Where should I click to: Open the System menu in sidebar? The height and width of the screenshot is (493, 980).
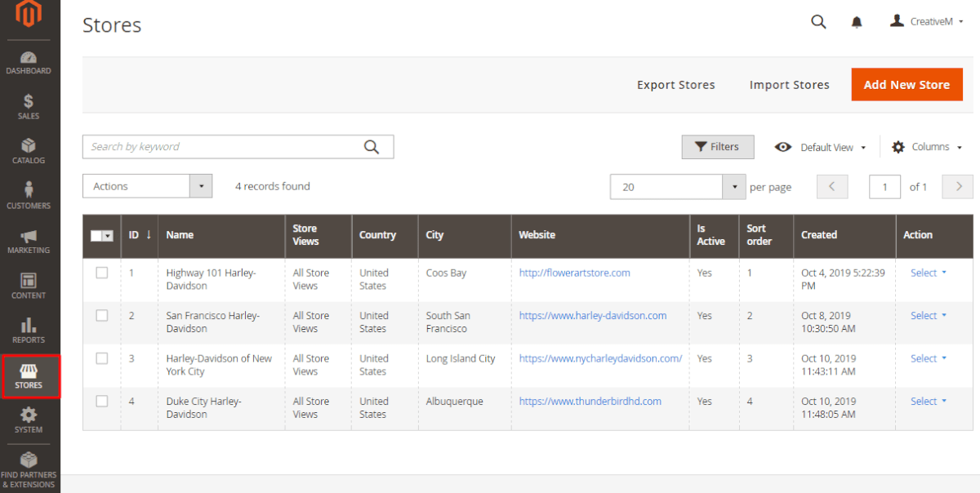click(29, 420)
